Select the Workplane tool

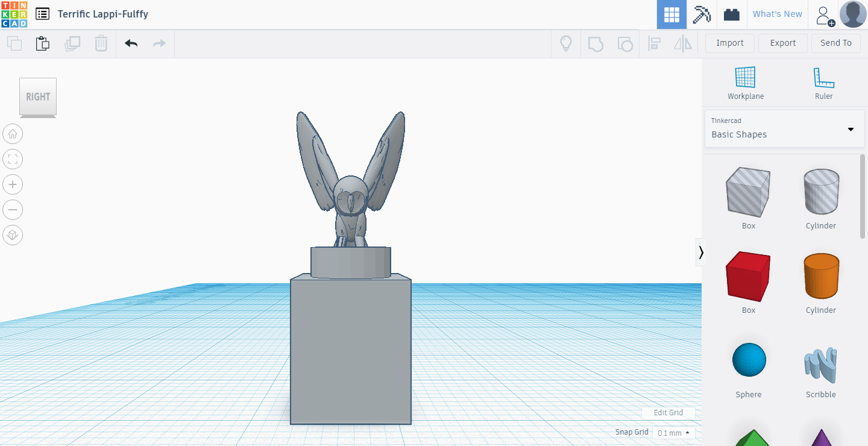746,83
